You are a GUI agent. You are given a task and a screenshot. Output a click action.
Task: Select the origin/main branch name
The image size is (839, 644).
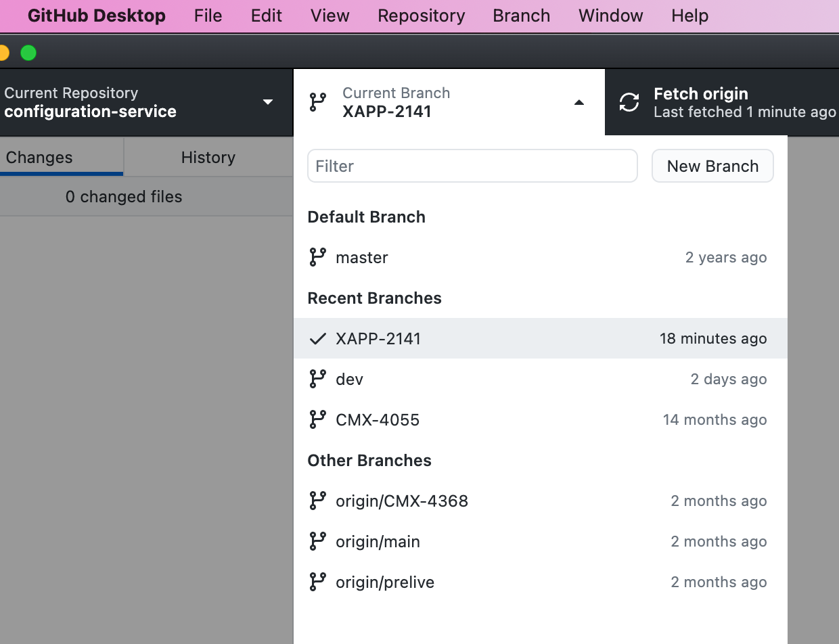(x=378, y=542)
